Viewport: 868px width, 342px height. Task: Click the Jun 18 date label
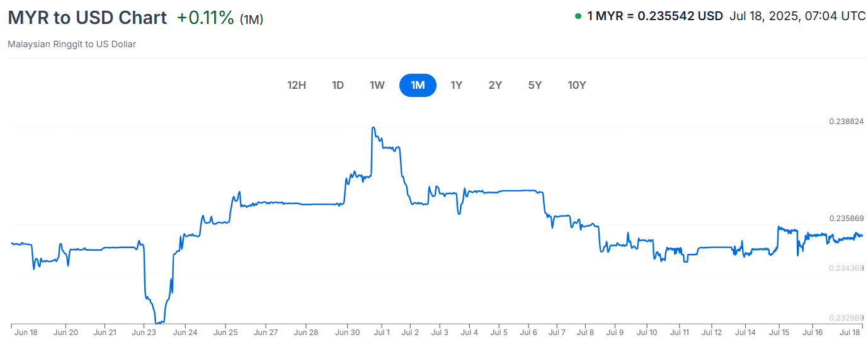click(x=25, y=333)
